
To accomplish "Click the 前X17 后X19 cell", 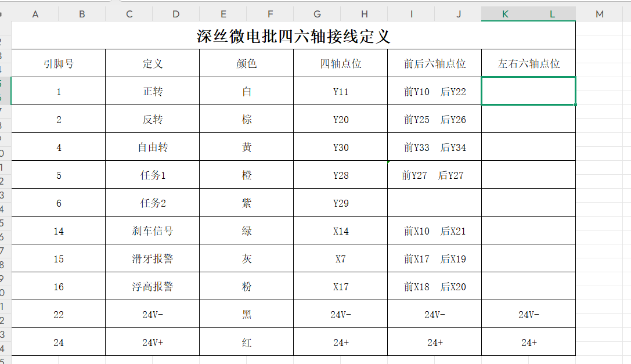I will [x=435, y=258].
